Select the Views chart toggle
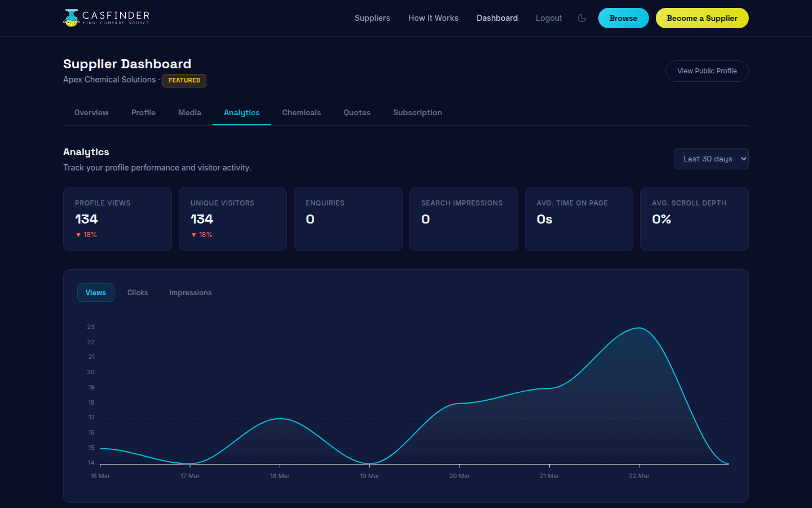Screen dimensions: 812x508 pyautogui.click(x=95, y=292)
